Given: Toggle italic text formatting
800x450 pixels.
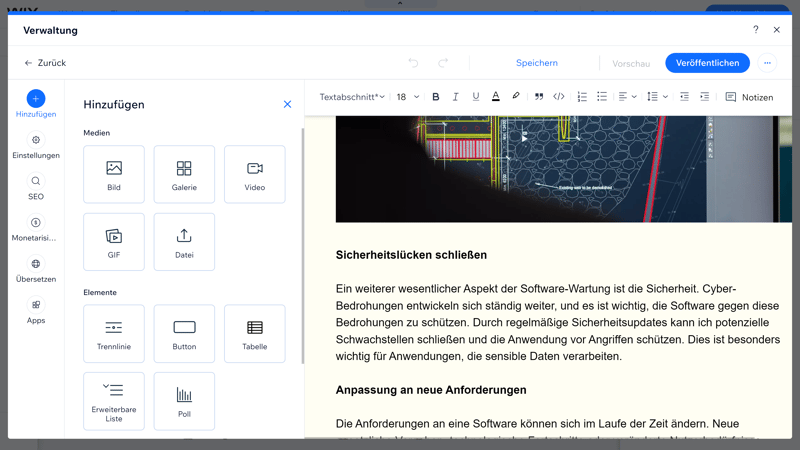Looking at the screenshot, I should coord(456,97).
